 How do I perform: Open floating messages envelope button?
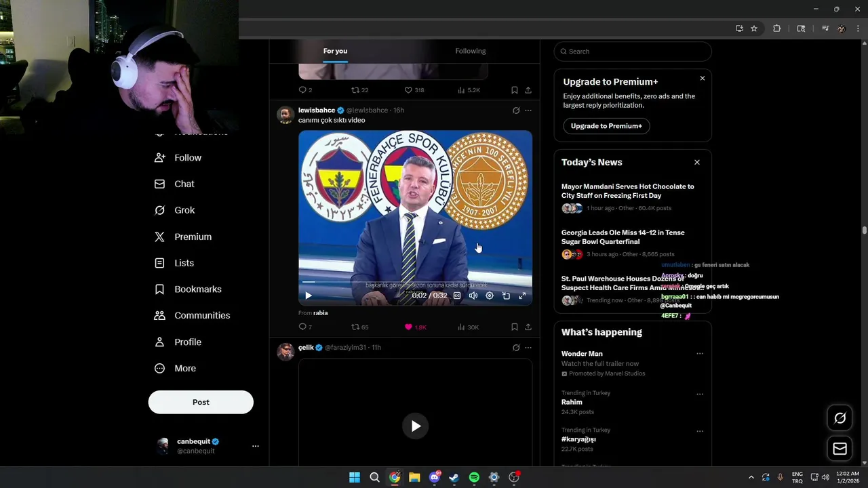tap(840, 449)
